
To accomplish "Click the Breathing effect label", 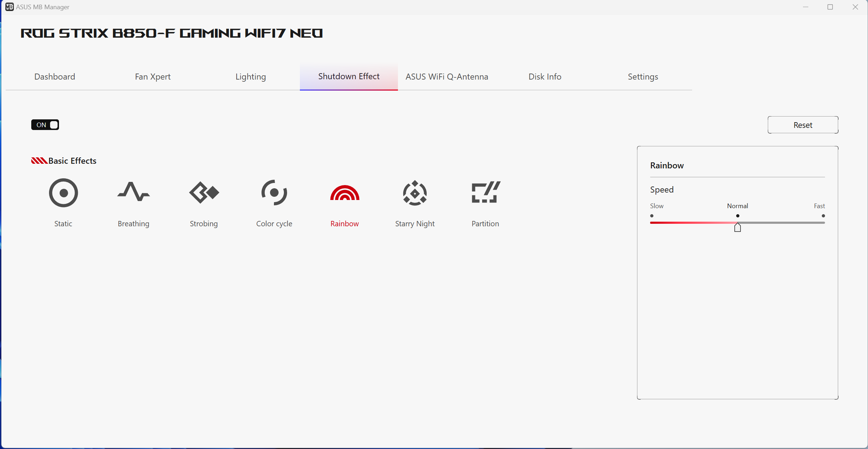I will 134,224.
